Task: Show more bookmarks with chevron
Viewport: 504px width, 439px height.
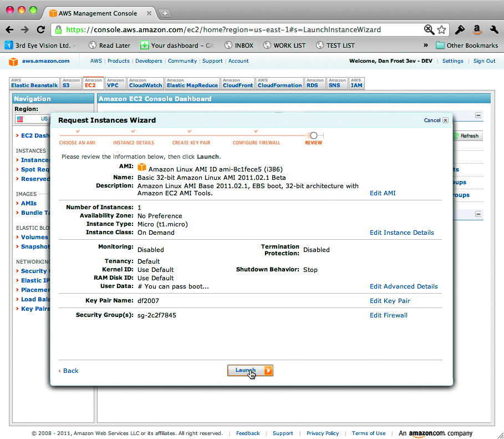Action: point(426,45)
